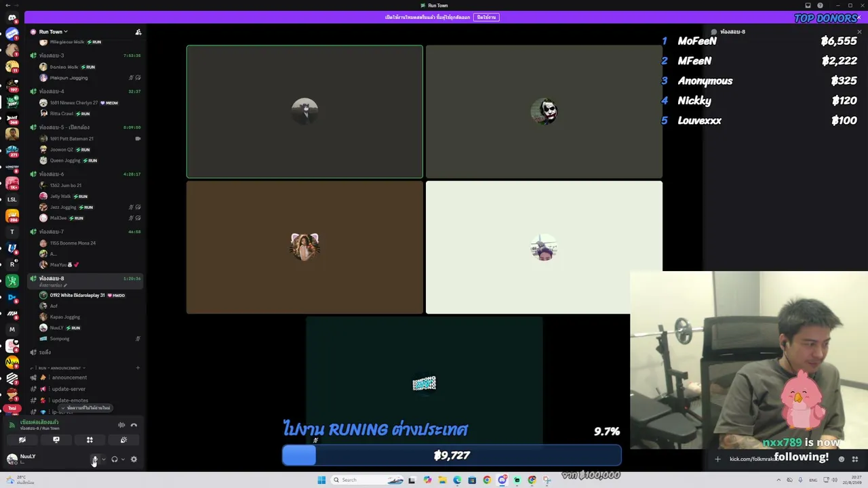Join the ห้องสอบ-6 voice channel

(85, 174)
